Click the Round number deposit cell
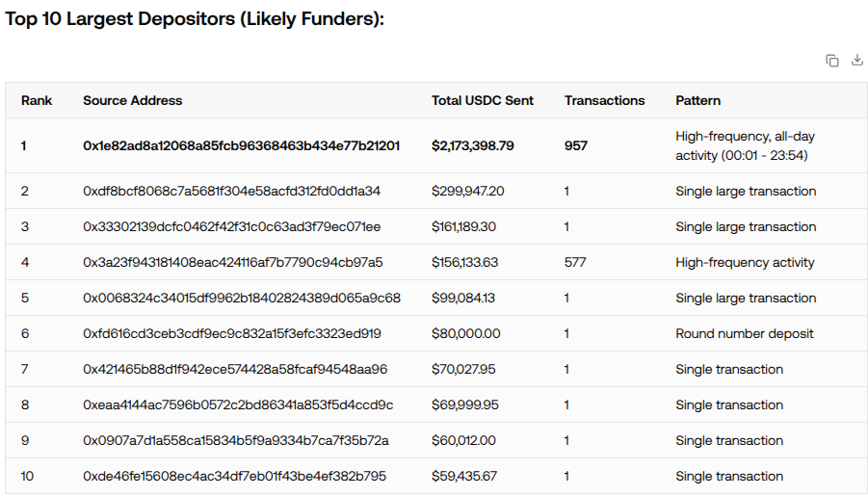Image resolution: width=868 pixels, height=496 pixels. pos(745,333)
